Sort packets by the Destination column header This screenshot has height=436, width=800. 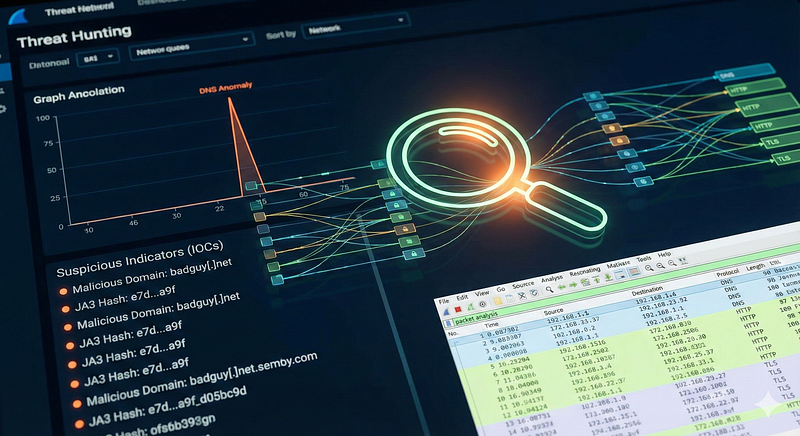(647, 291)
